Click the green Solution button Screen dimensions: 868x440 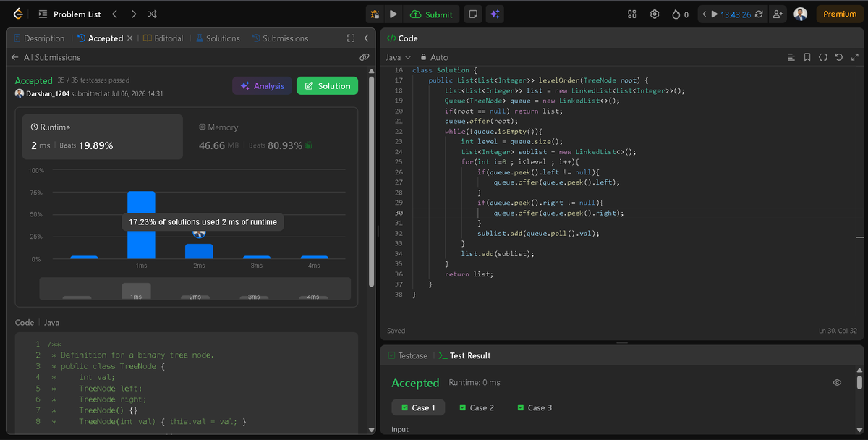[x=327, y=85]
